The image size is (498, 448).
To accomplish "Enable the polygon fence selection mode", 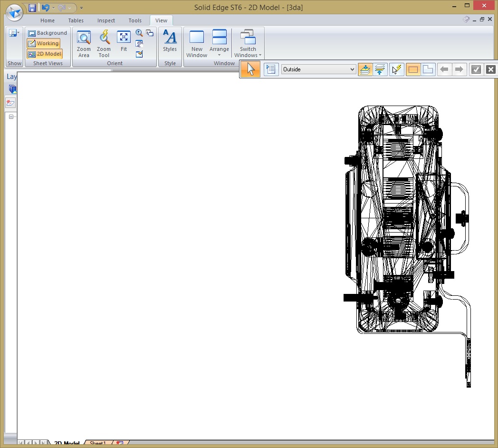I will (428, 69).
